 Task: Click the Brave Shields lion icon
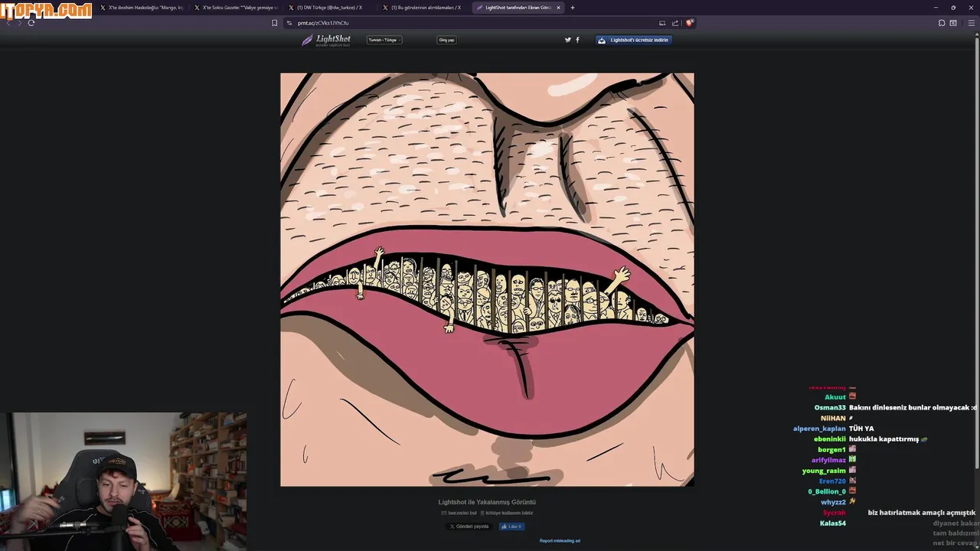tap(689, 23)
